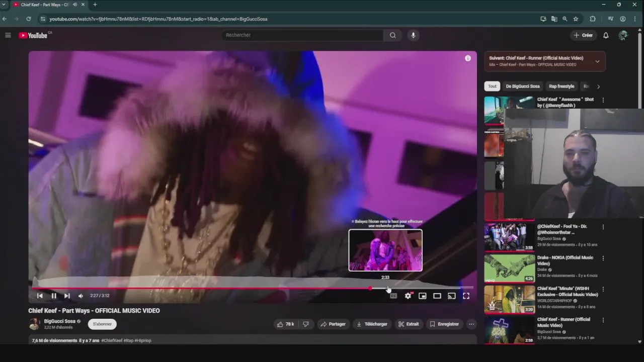Click the #ChiefKeef hashtag
The height and width of the screenshot is (362, 644).
[112, 340]
